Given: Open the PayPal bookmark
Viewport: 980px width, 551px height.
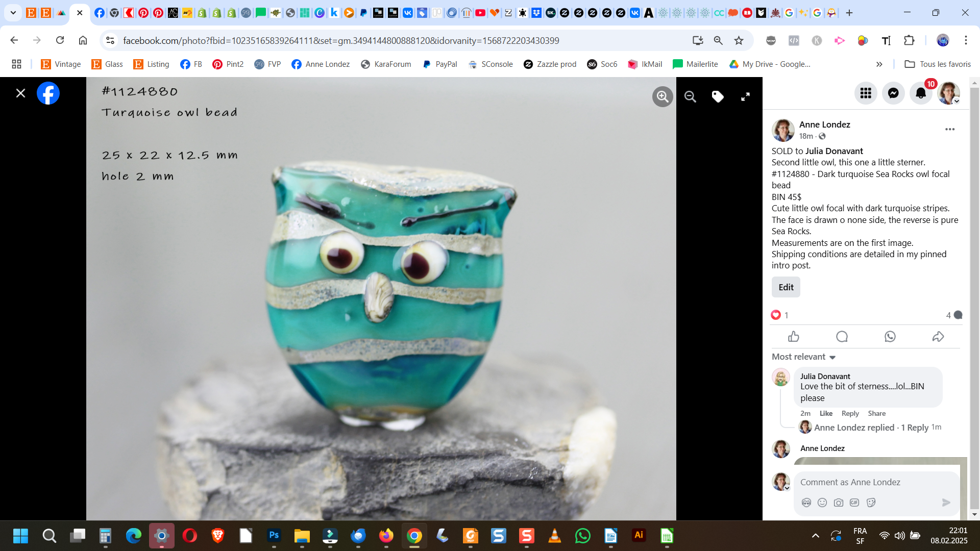Looking at the screenshot, I should (440, 64).
